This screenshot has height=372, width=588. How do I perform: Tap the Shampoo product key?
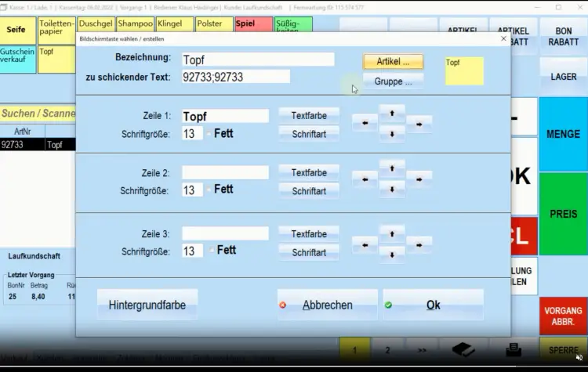(135, 23)
